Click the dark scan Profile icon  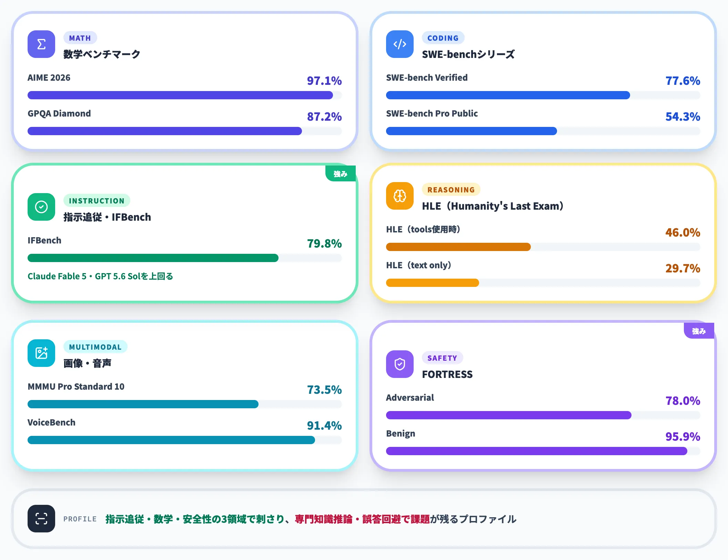pos(41,519)
